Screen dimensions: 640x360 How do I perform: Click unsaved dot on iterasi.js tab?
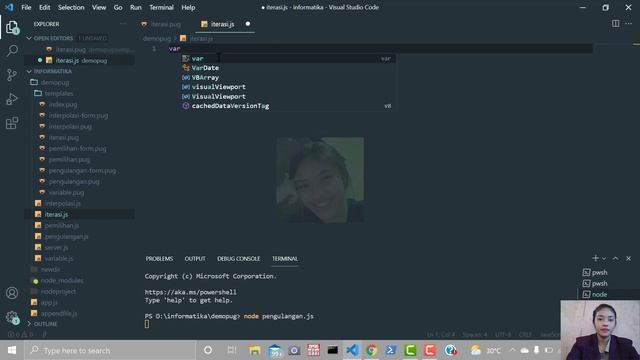click(x=248, y=24)
